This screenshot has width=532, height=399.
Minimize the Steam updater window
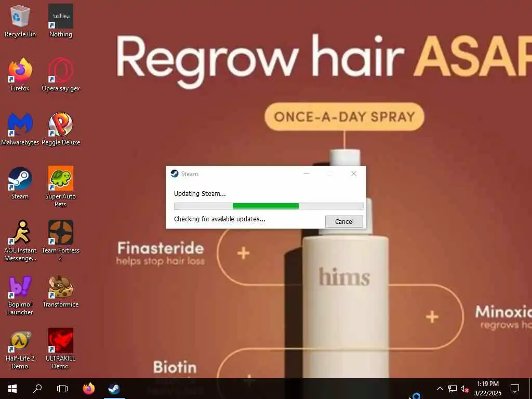pos(307,174)
